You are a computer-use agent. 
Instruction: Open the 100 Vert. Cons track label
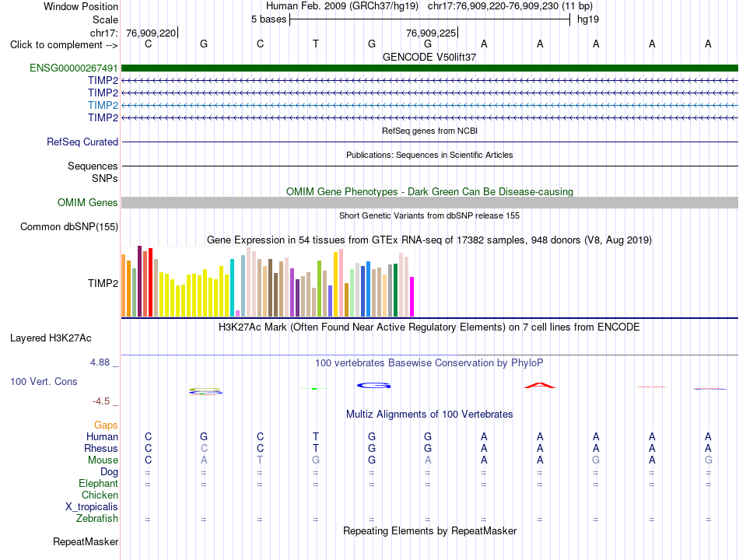tap(44, 381)
